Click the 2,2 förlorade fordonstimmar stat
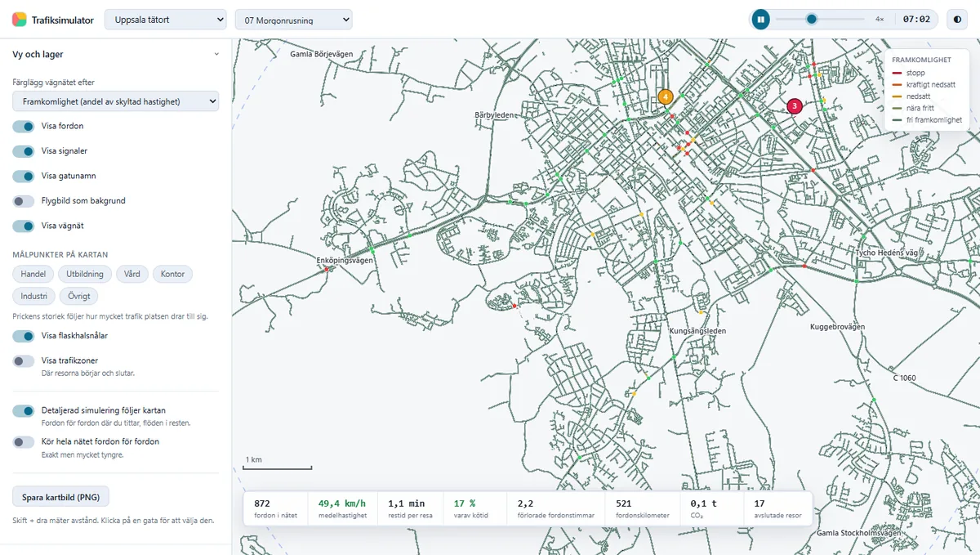Image resolution: width=980 pixels, height=555 pixels. point(556,508)
